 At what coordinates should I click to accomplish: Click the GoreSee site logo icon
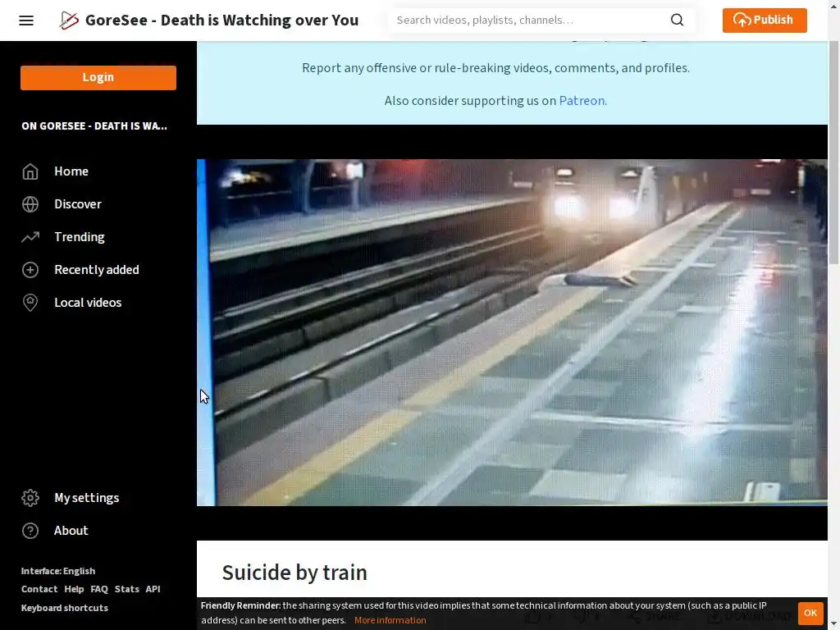pos(69,21)
